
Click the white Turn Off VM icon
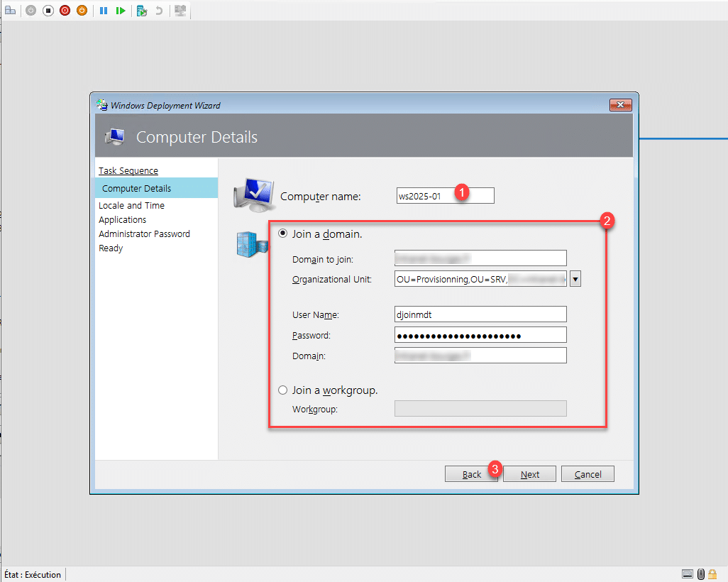pos(48,11)
